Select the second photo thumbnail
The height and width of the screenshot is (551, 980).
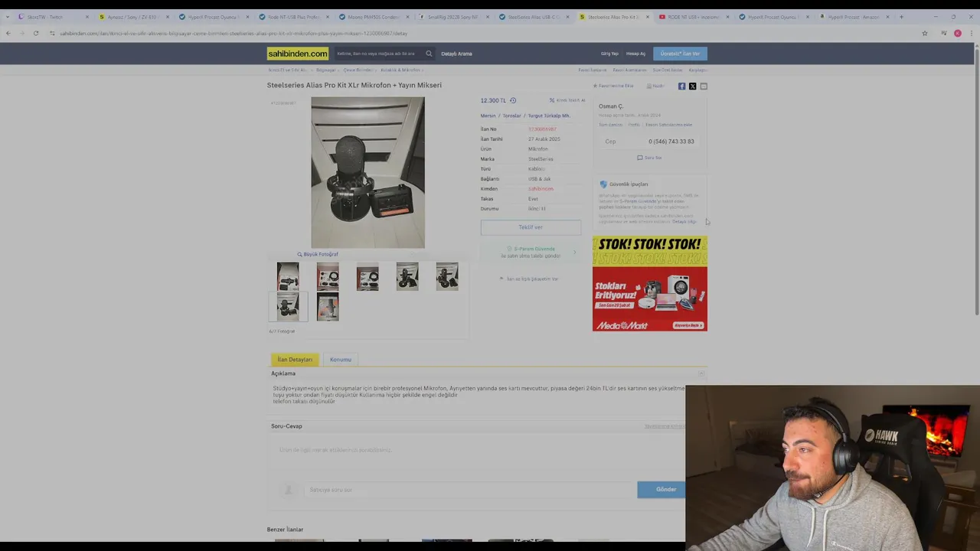pos(328,276)
